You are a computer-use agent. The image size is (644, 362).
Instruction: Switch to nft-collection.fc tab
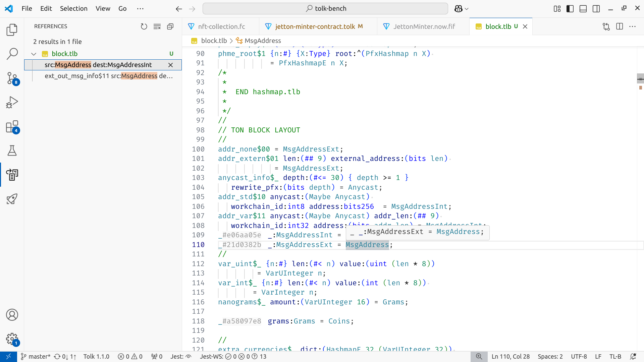pyautogui.click(x=221, y=26)
